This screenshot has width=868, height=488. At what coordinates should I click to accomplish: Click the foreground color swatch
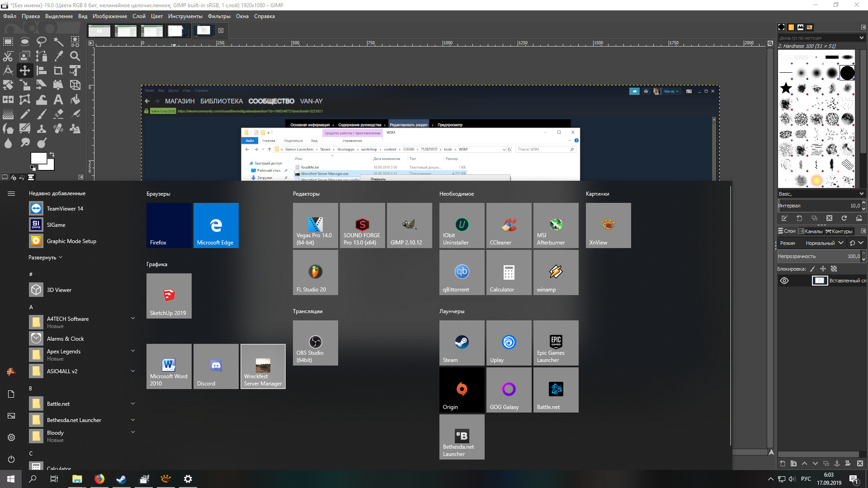(38, 158)
